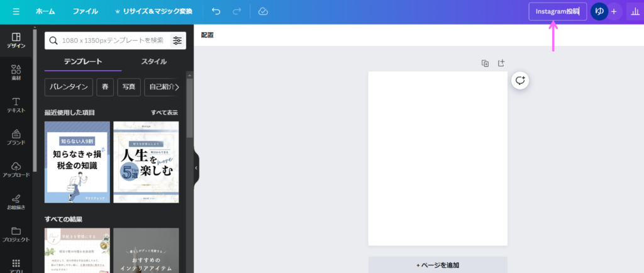Select the バレンタイン category chip

coord(69,87)
